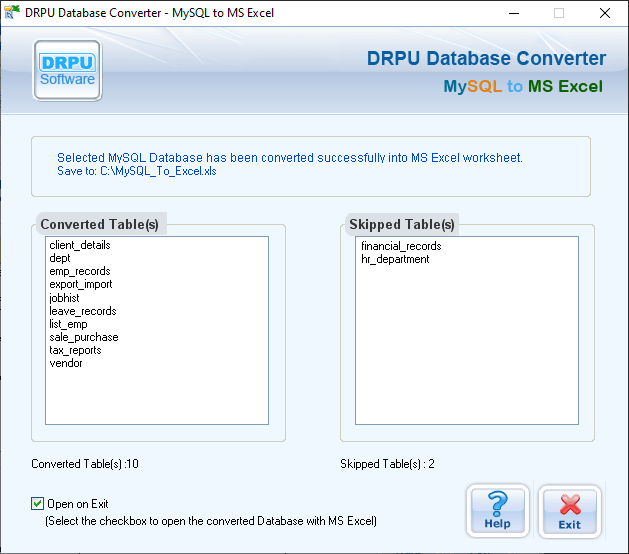The height and width of the screenshot is (554, 629).
Task: Select emp_records in Converted Tables list
Action: tap(79, 271)
